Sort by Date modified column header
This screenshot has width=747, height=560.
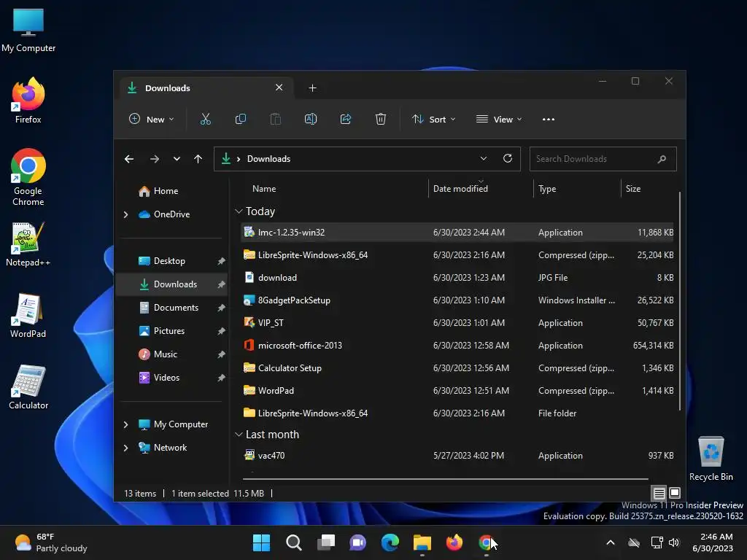[x=460, y=189]
